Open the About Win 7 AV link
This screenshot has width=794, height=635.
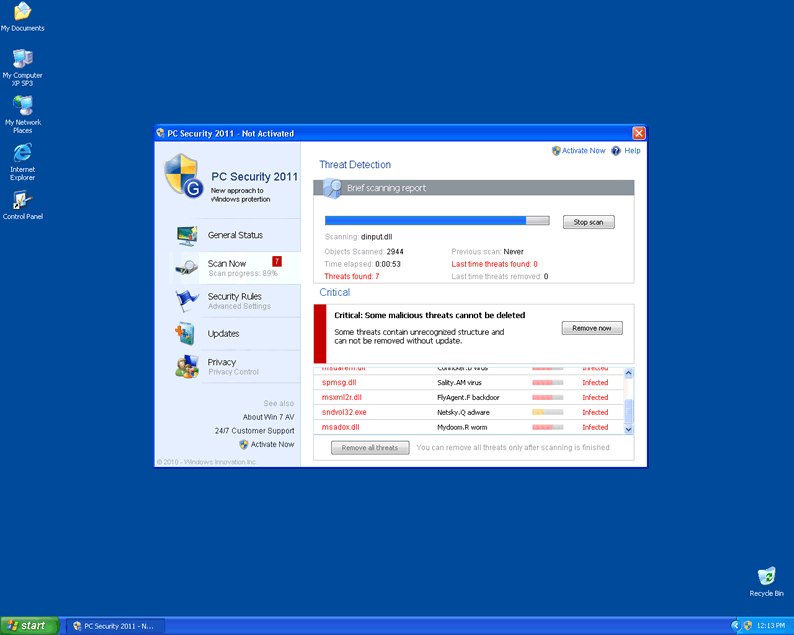268,417
